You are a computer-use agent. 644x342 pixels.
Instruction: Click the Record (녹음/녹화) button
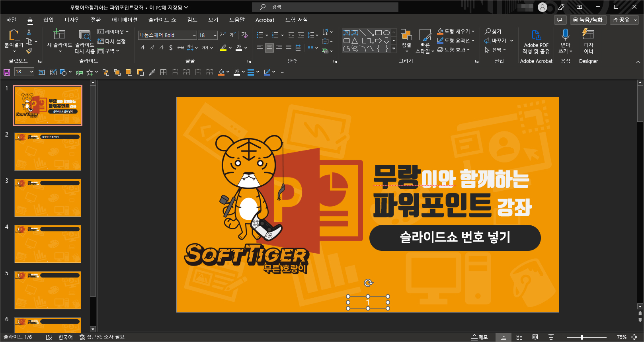click(x=588, y=20)
